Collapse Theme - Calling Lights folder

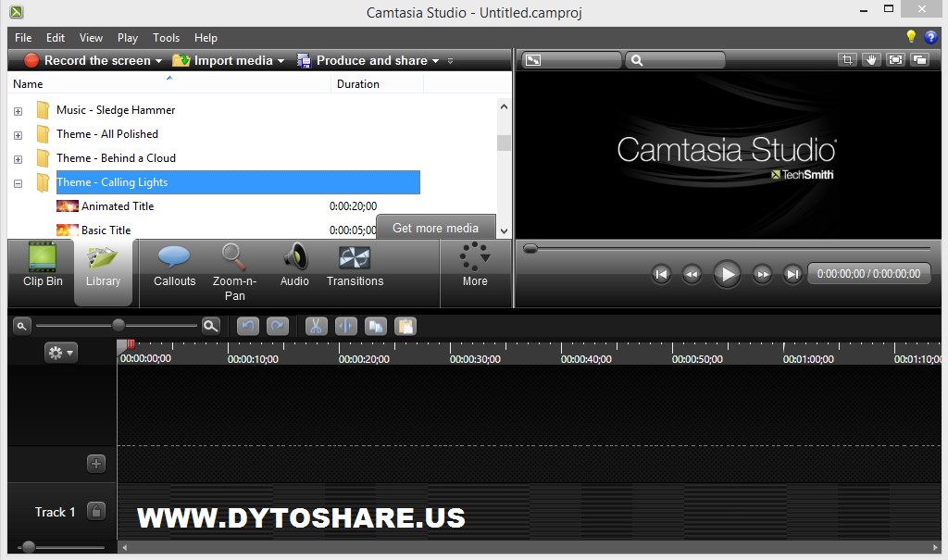point(19,183)
